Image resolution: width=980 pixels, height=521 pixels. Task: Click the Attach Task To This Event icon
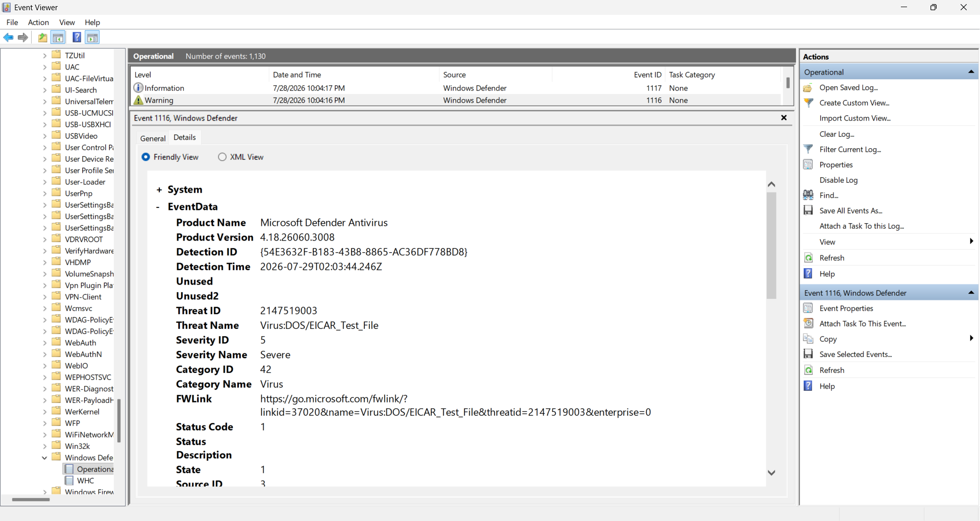point(808,324)
